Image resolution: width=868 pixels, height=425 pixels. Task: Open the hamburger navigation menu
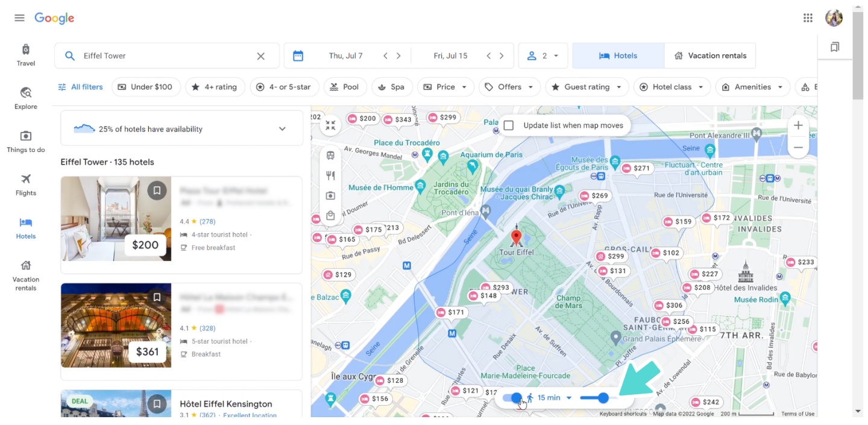pyautogui.click(x=19, y=17)
